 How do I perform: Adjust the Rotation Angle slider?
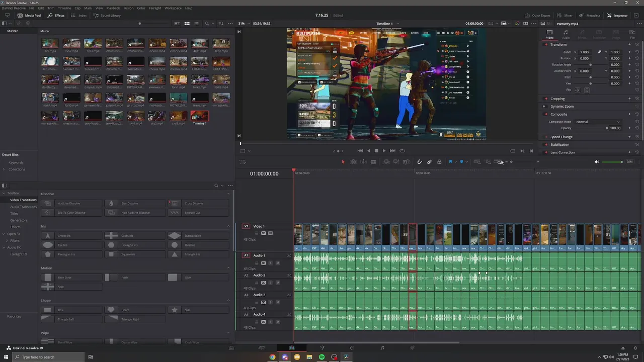click(590, 65)
